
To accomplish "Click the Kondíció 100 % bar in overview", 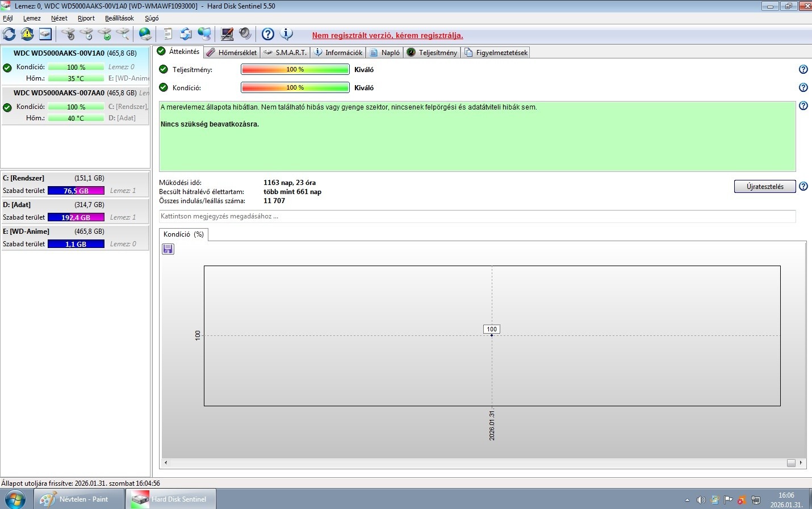I will [295, 87].
